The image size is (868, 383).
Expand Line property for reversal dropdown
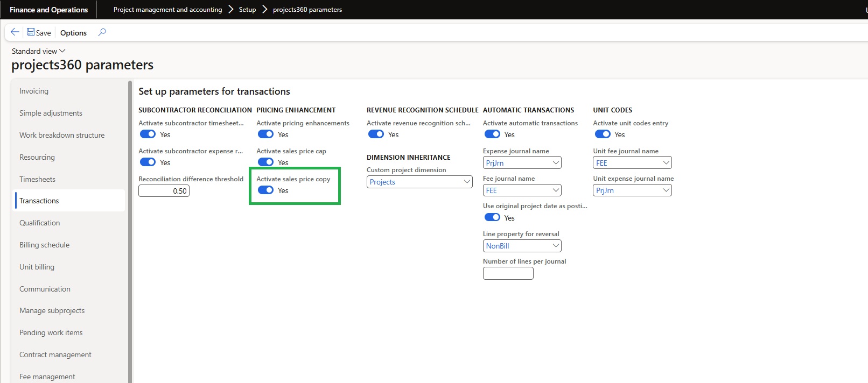point(555,246)
